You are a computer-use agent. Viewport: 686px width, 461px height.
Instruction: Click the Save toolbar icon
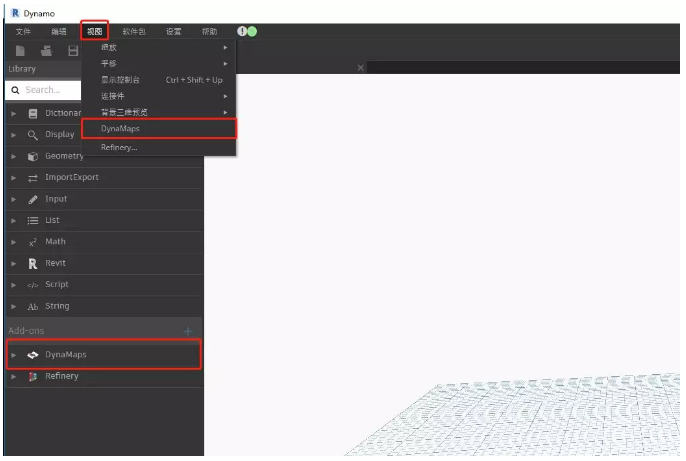tap(73, 51)
